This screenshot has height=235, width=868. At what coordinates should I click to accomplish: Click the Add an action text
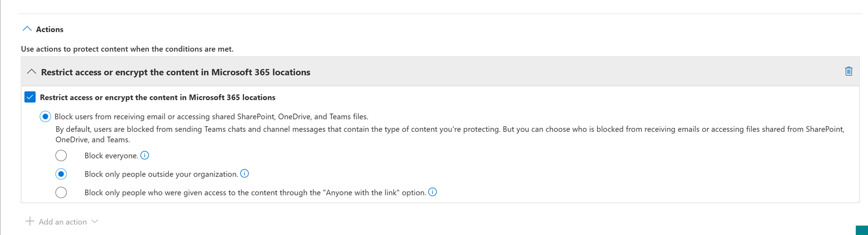pyautogui.click(x=62, y=222)
